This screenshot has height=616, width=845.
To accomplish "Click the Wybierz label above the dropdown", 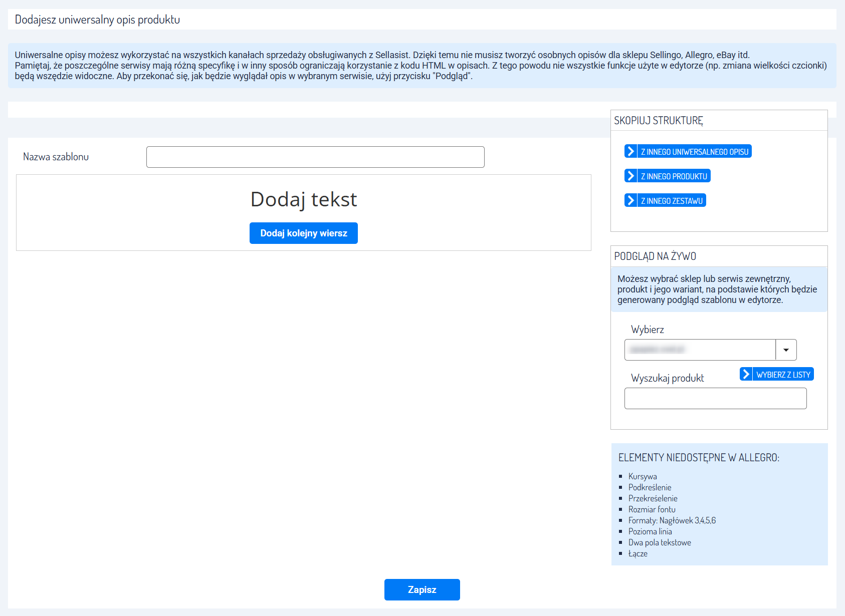I will [647, 330].
